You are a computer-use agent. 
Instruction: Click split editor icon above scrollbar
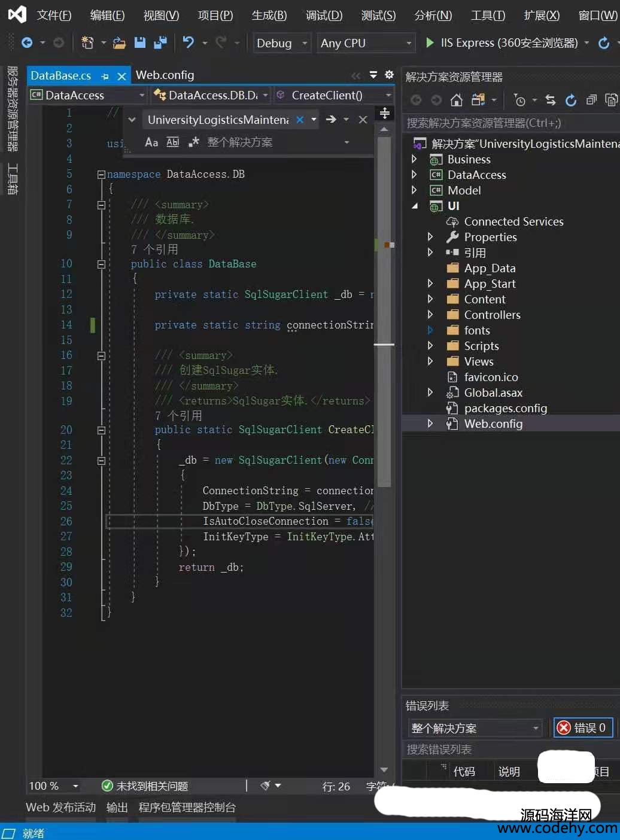point(384,112)
